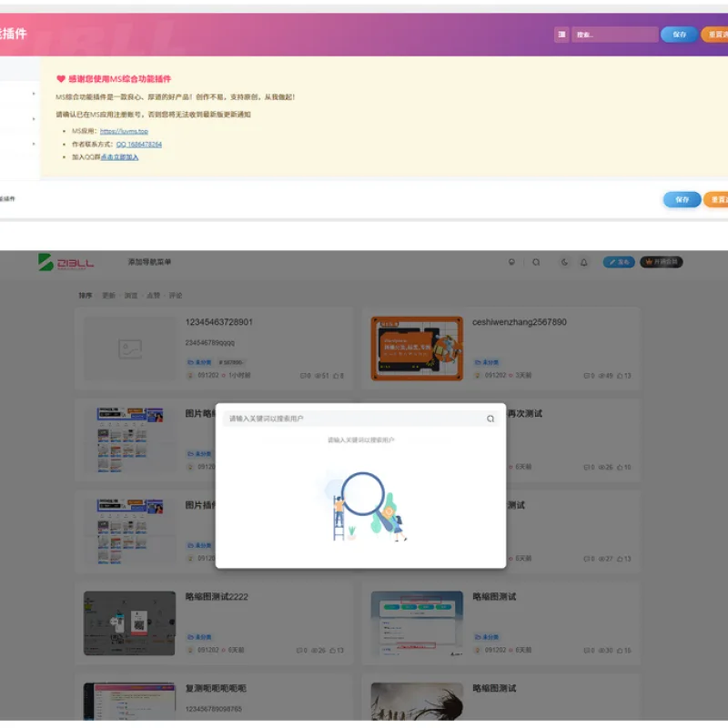728x728 pixels.
Task: Sort posts by 浏览
Action: [130, 295]
